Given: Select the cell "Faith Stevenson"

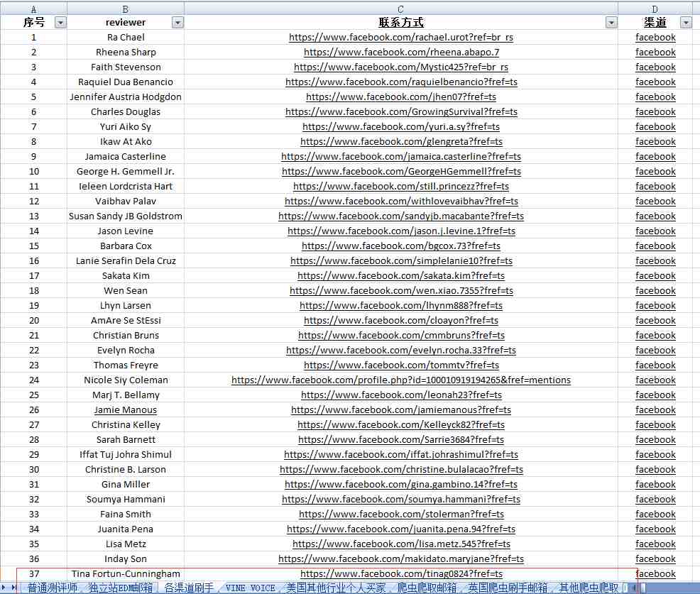Looking at the screenshot, I should 126,67.
